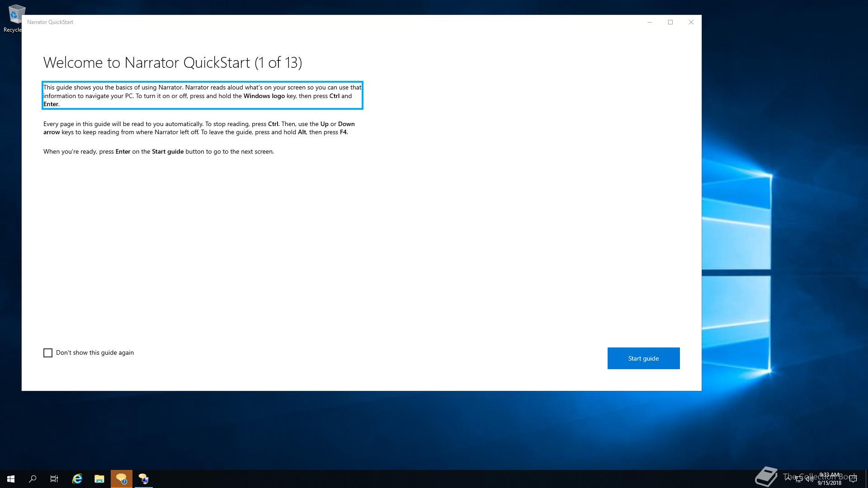Open the network status tray icon

pyautogui.click(x=799, y=479)
